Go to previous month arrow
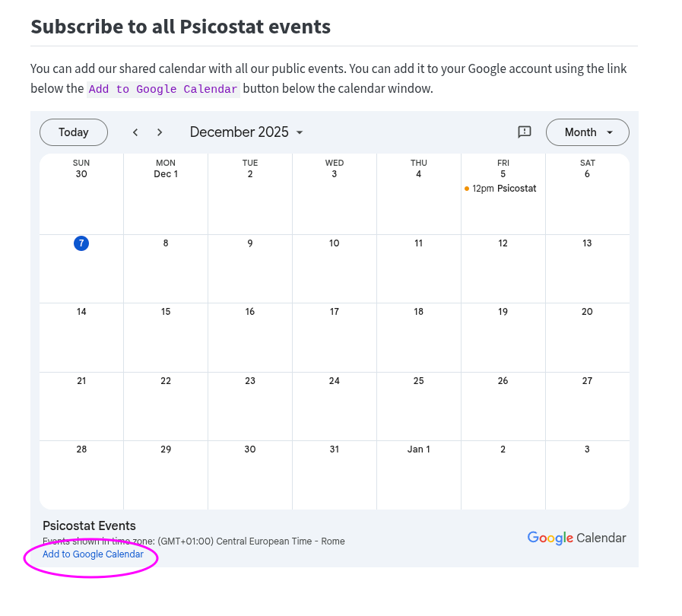 tap(135, 132)
